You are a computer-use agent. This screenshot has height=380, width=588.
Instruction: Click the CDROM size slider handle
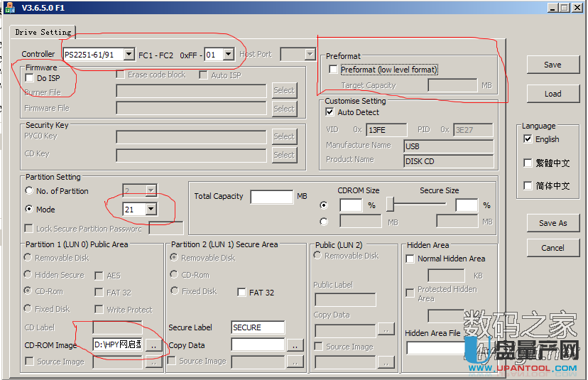(390, 205)
